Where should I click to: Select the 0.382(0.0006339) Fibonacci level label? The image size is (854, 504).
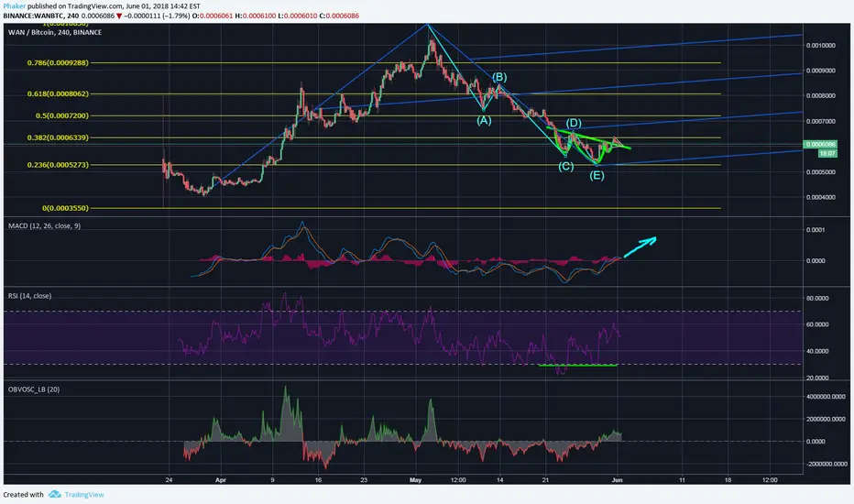point(58,137)
